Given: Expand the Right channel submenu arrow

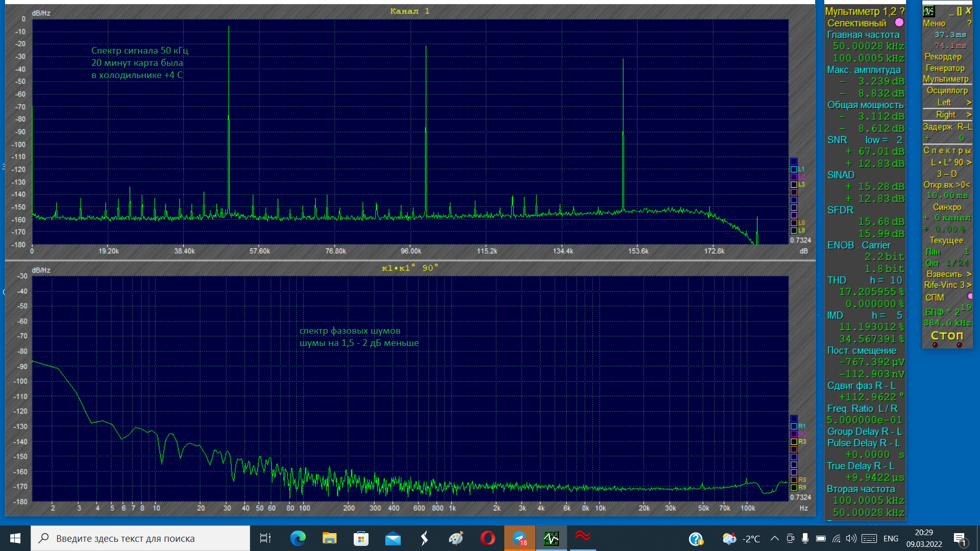Looking at the screenshot, I should click(x=969, y=115).
